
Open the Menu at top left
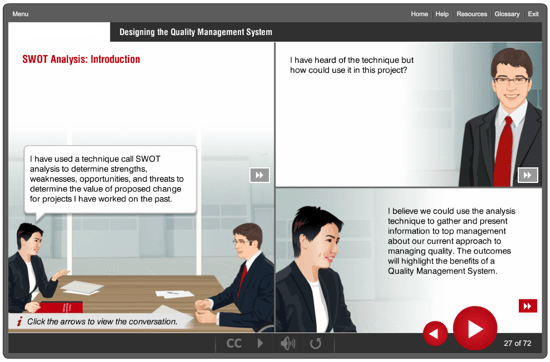20,14
